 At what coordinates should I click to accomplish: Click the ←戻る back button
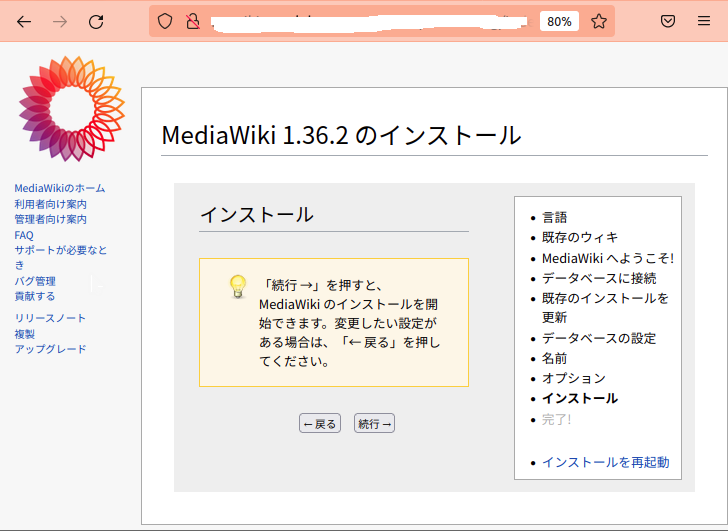point(320,423)
